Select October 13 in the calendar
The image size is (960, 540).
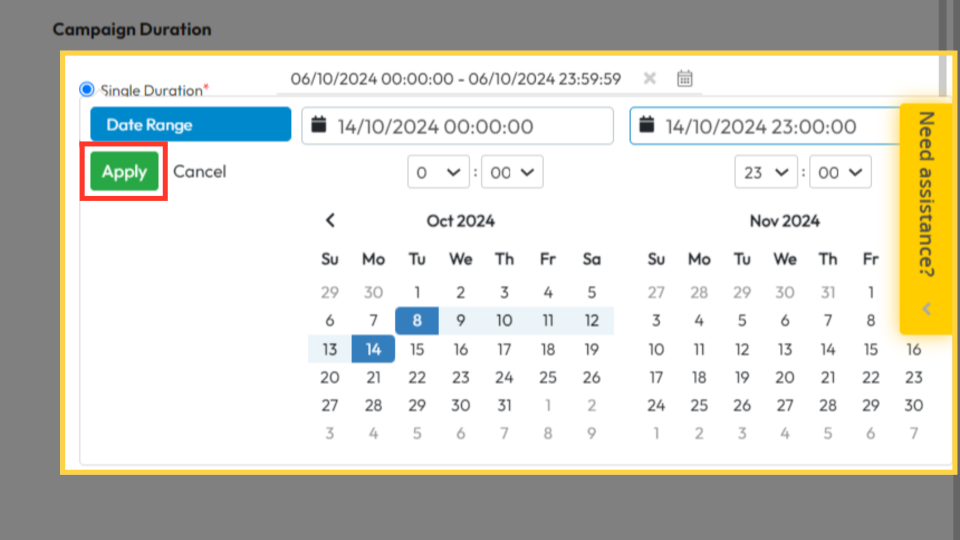pos(330,349)
